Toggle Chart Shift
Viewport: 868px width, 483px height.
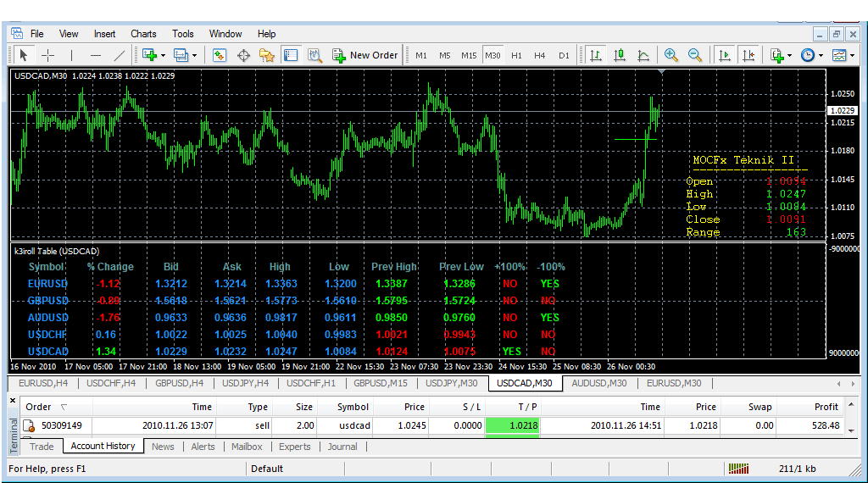tap(748, 55)
